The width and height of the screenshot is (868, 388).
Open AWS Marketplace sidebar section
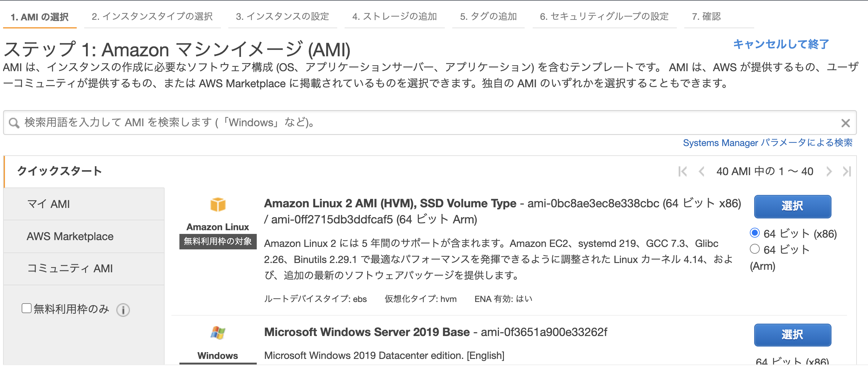tap(84, 236)
